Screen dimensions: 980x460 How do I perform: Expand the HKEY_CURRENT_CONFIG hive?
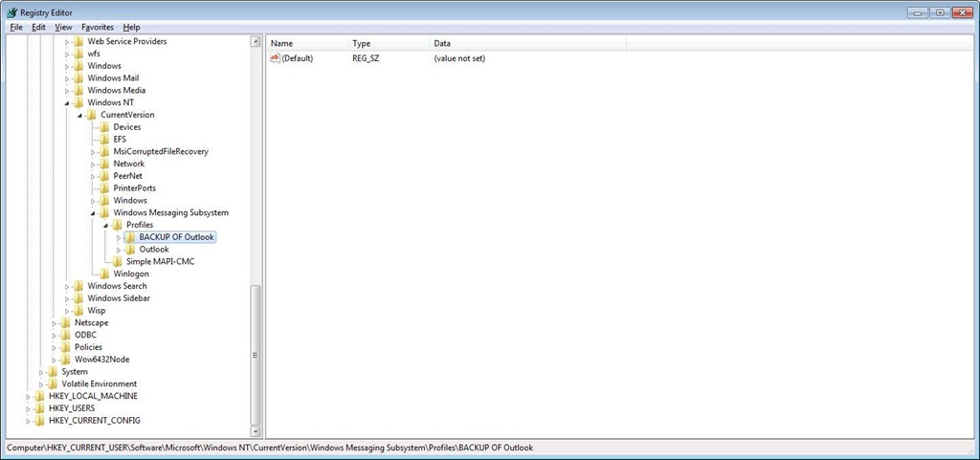[28, 422]
